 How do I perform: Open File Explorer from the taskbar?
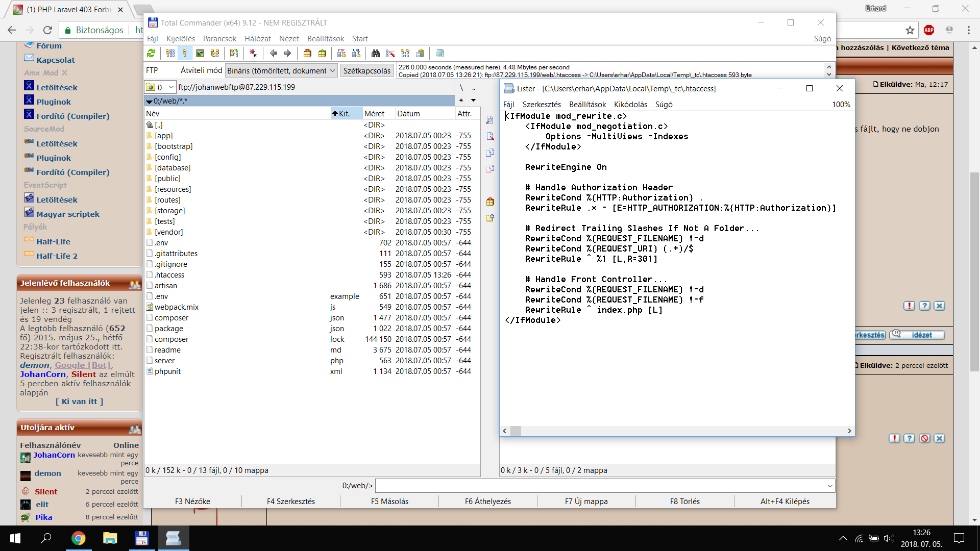pos(110,538)
